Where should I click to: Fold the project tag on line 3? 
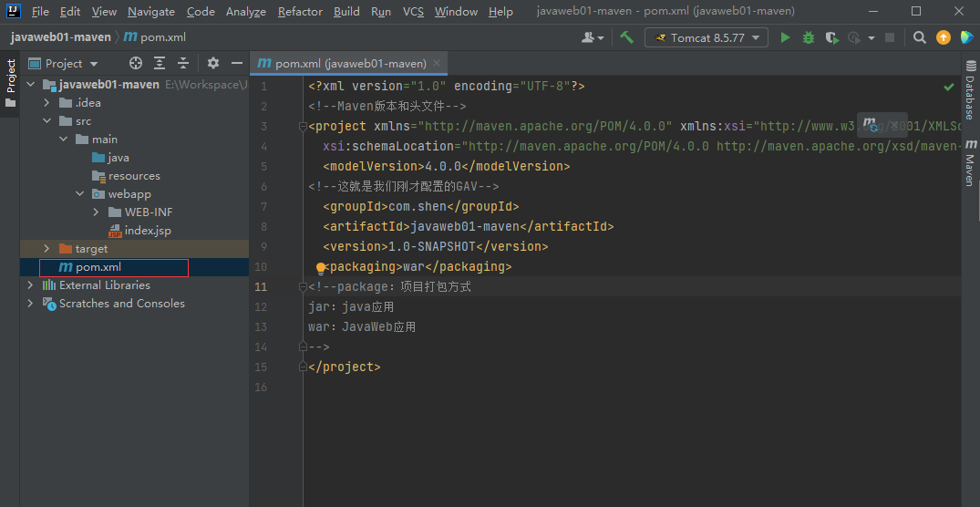(x=304, y=127)
